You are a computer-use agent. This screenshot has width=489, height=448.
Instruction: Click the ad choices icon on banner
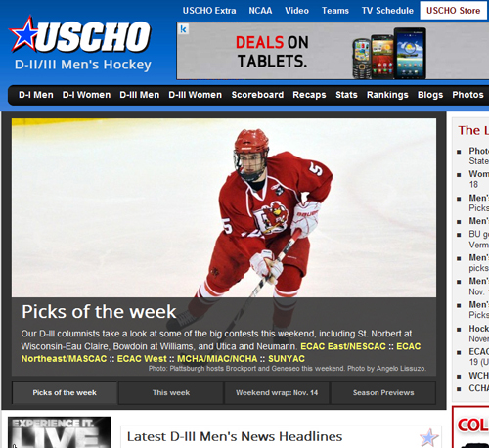click(x=184, y=29)
